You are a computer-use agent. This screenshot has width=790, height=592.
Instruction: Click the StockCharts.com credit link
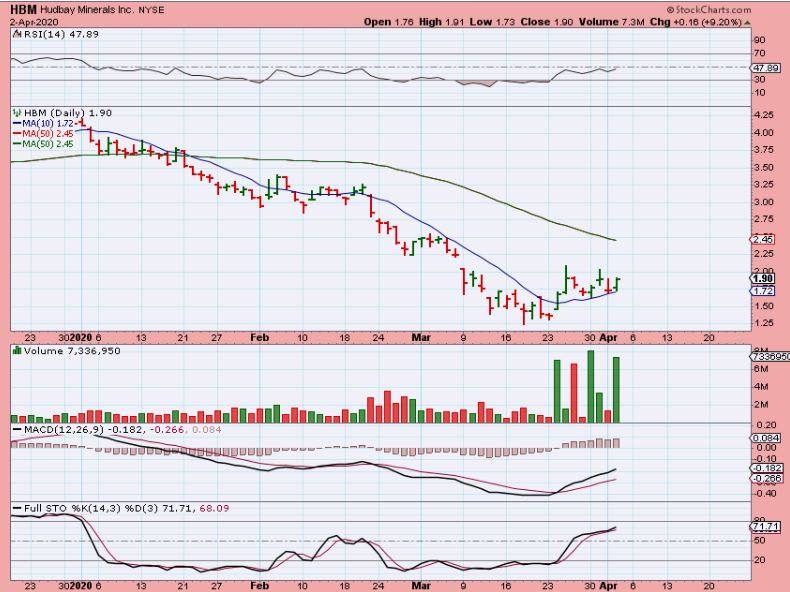click(709, 10)
